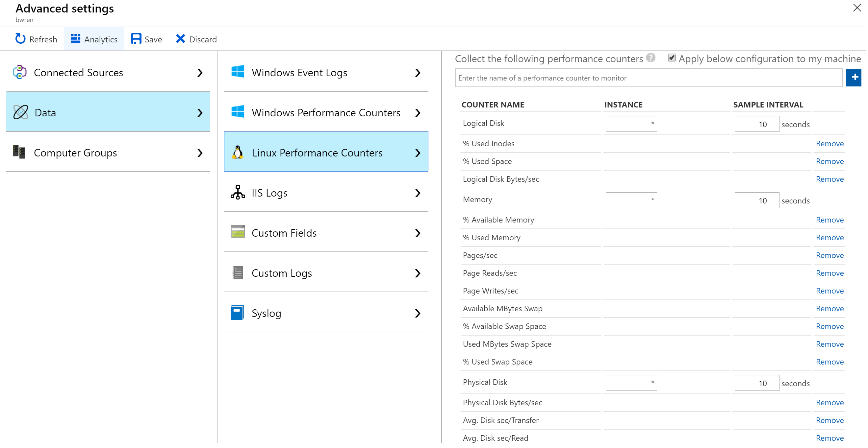The image size is (868, 448).
Task: Toggle Apply below configuration to my machine checkbox
Action: (671, 58)
